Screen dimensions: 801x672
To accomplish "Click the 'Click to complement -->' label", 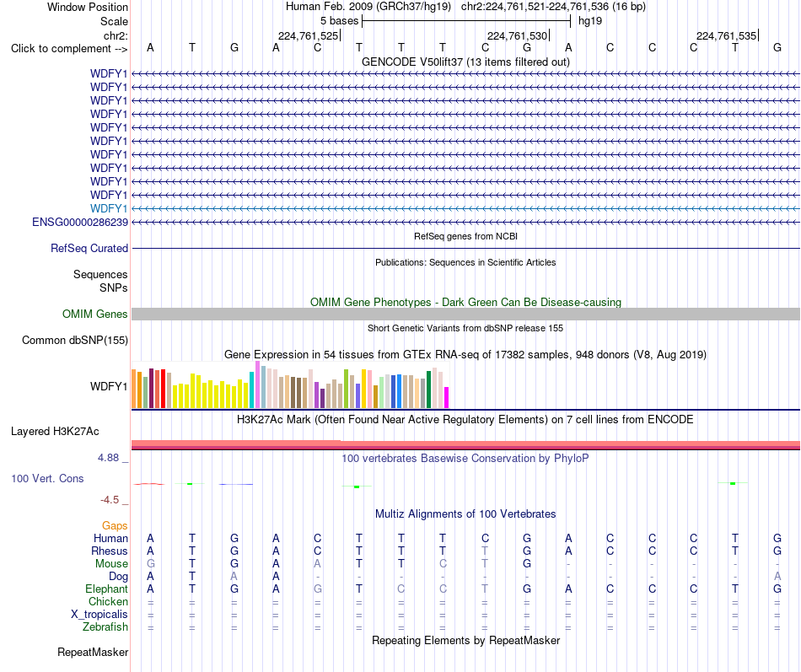I will coord(69,49).
